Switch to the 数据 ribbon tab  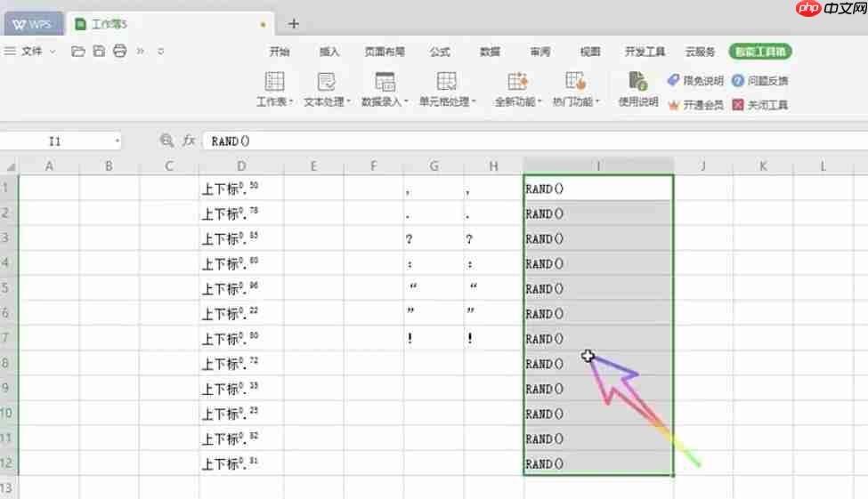(x=490, y=52)
